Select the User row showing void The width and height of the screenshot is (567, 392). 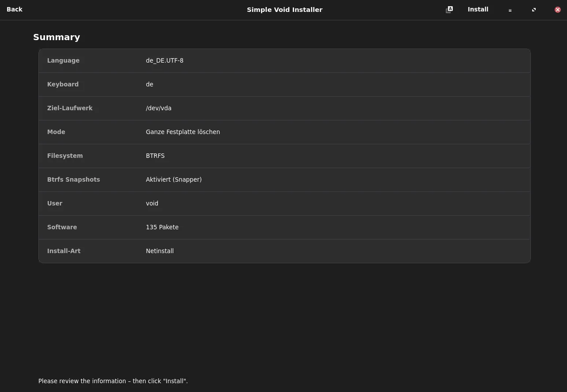point(284,203)
